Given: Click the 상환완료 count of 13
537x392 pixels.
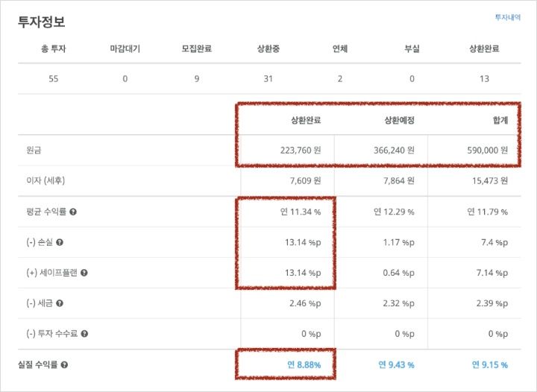Looking at the screenshot, I should (484, 79).
